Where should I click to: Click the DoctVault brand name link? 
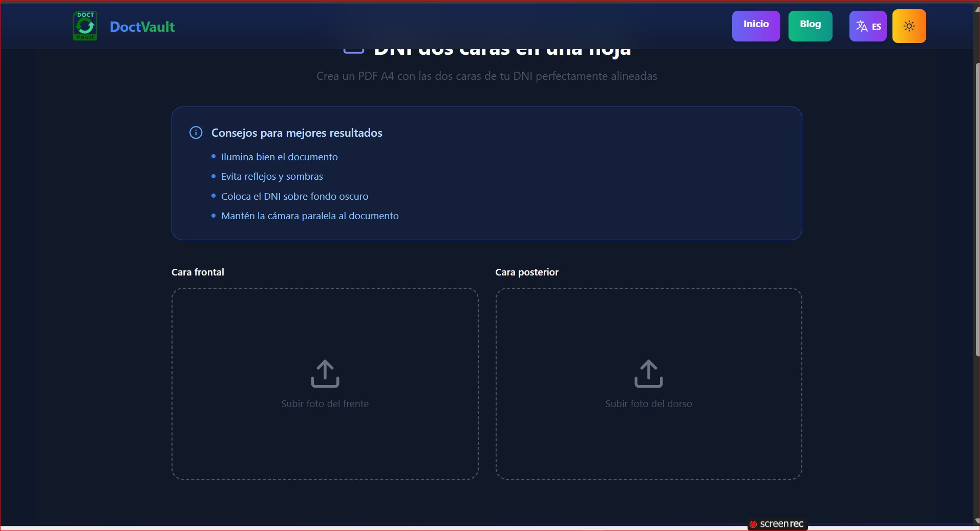pos(142,27)
